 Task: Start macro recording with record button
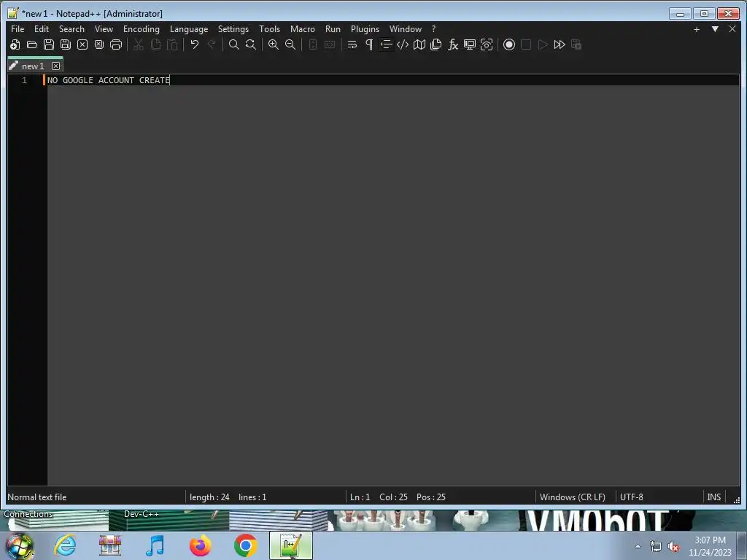tap(508, 44)
